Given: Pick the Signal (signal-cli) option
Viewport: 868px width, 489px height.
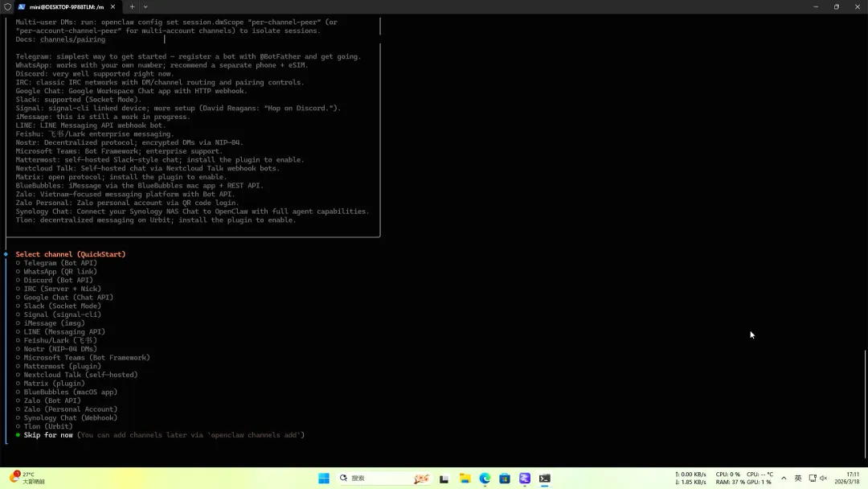Looking at the screenshot, I should click(x=58, y=314).
